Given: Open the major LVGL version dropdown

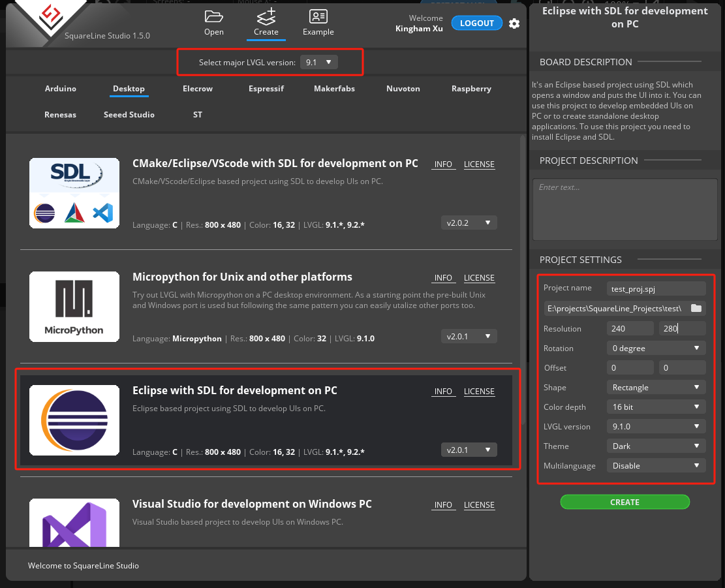Looking at the screenshot, I should point(319,63).
